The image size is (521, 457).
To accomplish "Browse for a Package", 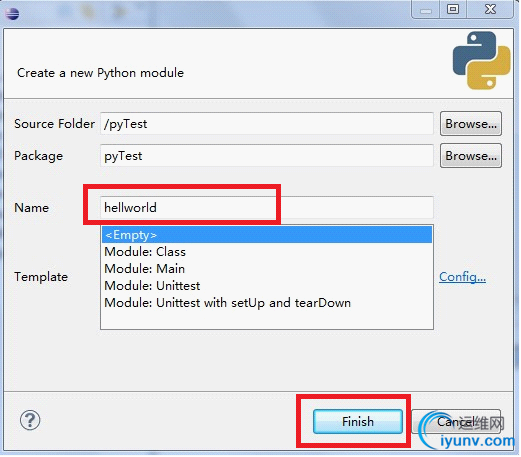I will pyautogui.click(x=471, y=156).
